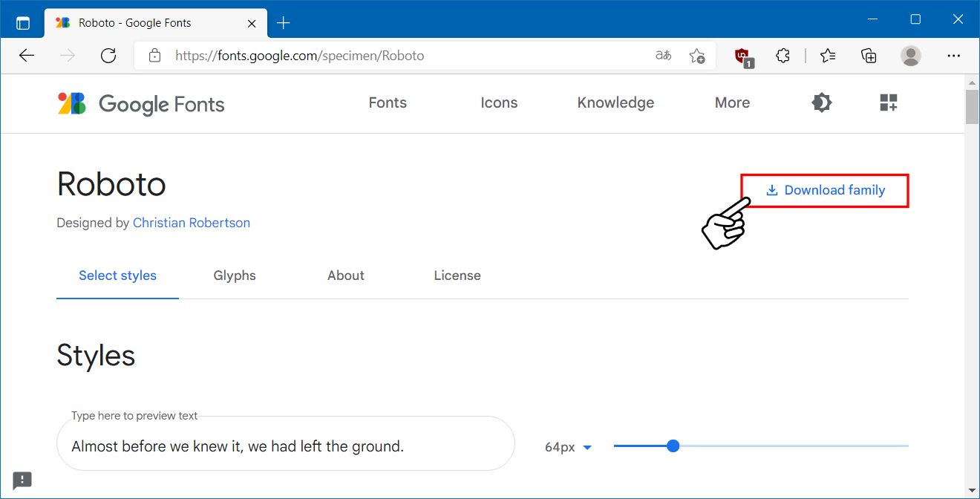980x499 pixels.
Task: Close the Roboto - Google Fonts tab
Action: coord(252,23)
